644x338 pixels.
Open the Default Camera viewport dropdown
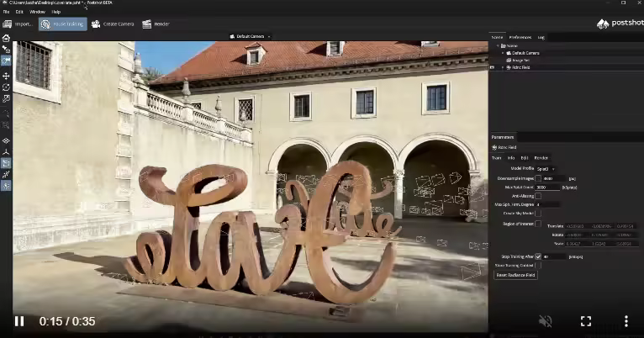(x=248, y=37)
